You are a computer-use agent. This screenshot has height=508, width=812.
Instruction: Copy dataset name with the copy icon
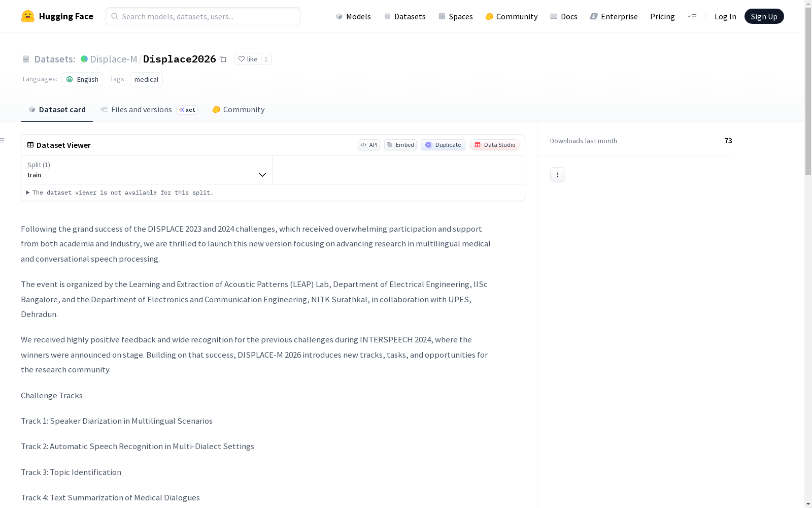point(223,59)
